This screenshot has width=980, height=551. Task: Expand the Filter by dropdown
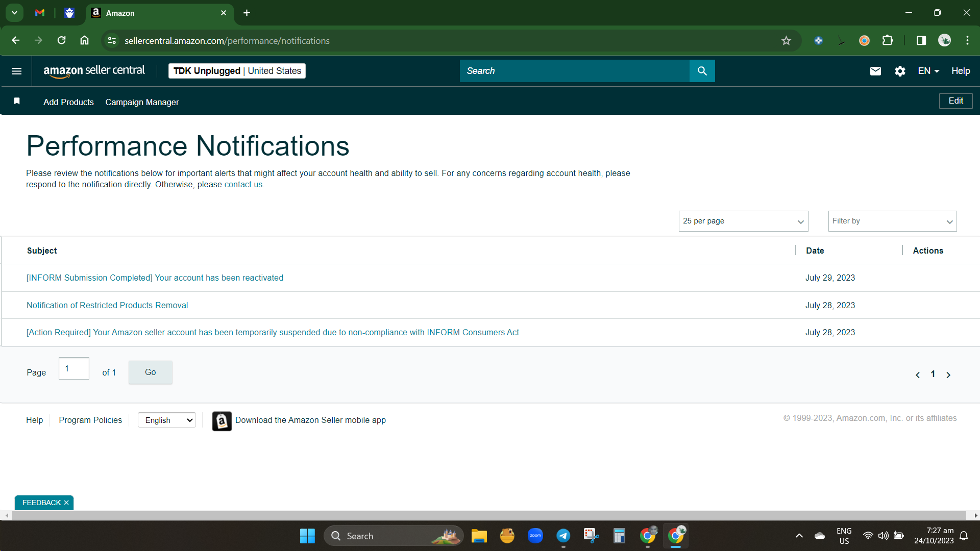point(892,221)
